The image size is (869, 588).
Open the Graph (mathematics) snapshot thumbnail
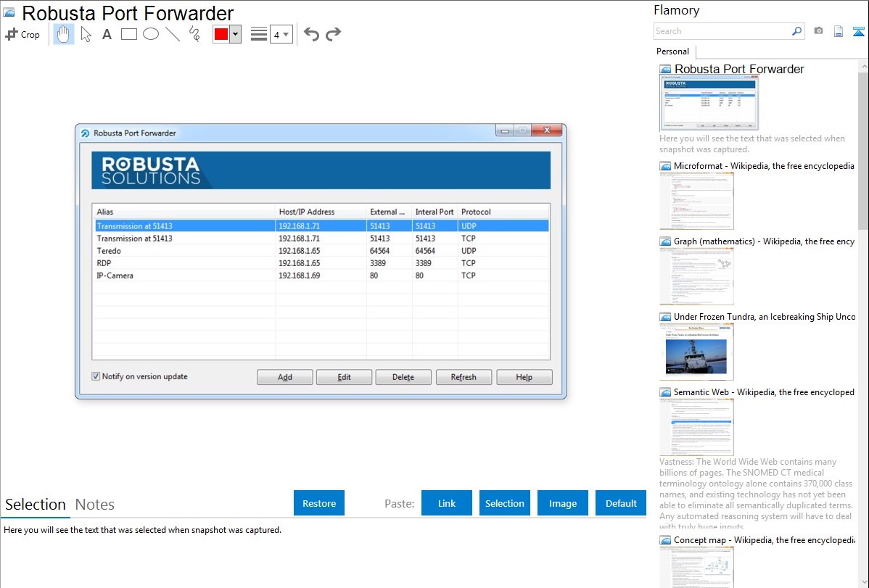pyautogui.click(x=696, y=276)
